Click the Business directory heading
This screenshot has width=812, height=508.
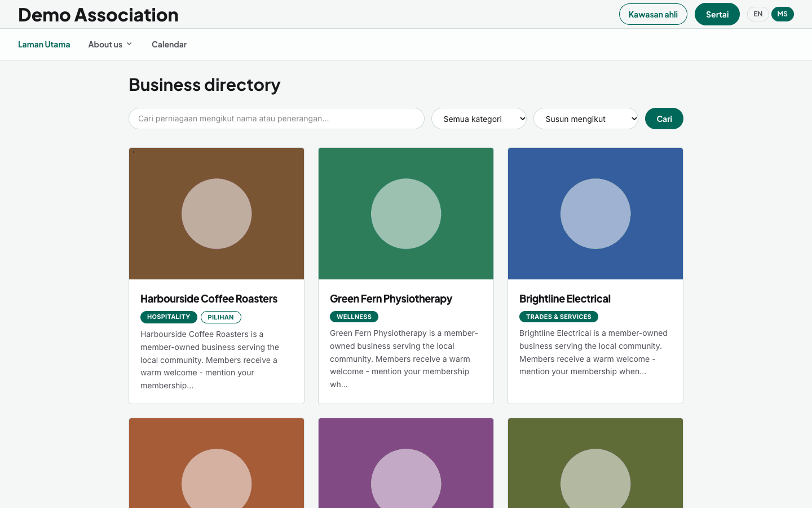205,85
